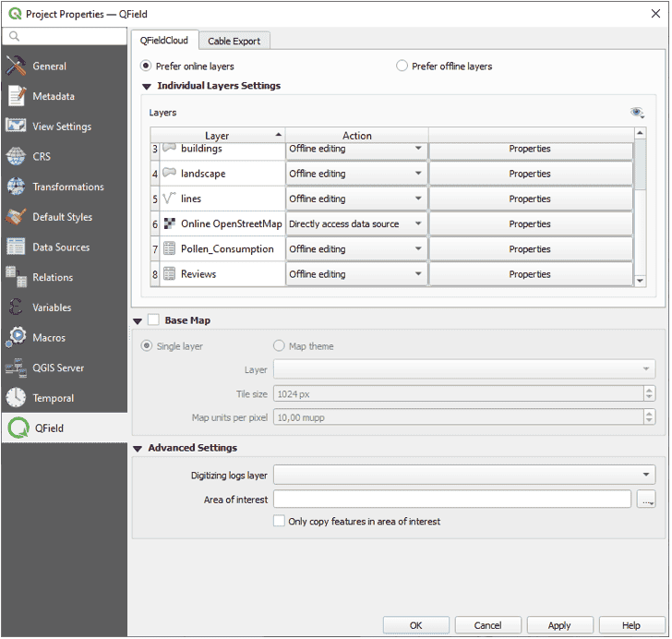The width and height of the screenshot is (672, 639).
Task: Click the Default Styles paintbrush icon
Action: [16, 217]
